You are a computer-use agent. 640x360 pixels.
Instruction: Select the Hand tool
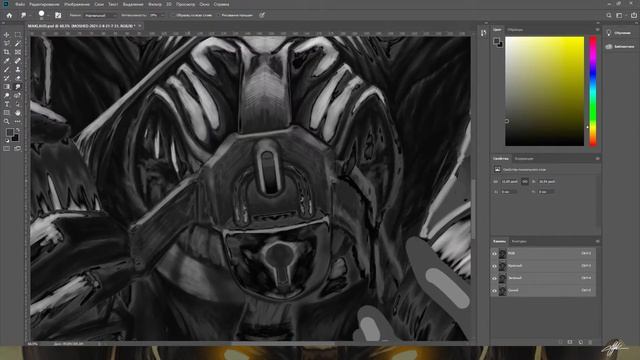pyautogui.click(x=18, y=113)
